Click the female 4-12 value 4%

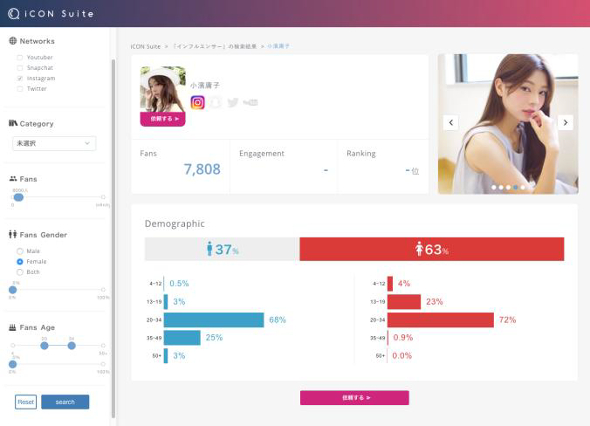coord(404,283)
